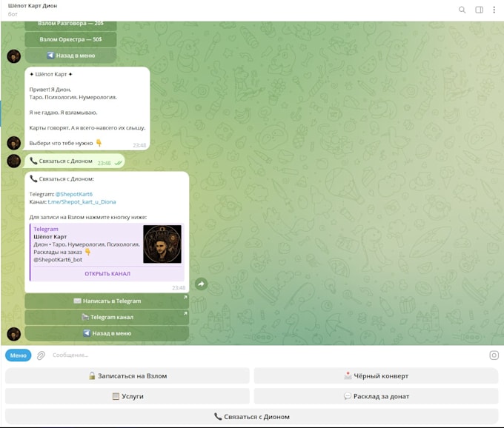Open 'Услуги' keyboard button
The image size is (504, 428).
coord(127,396)
